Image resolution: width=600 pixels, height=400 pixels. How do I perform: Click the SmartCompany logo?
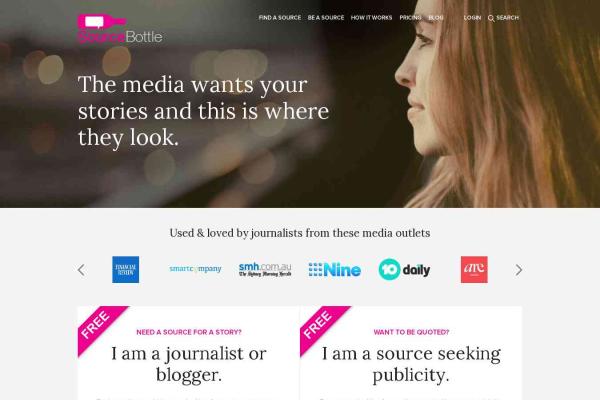pyautogui.click(x=195, y=269)
